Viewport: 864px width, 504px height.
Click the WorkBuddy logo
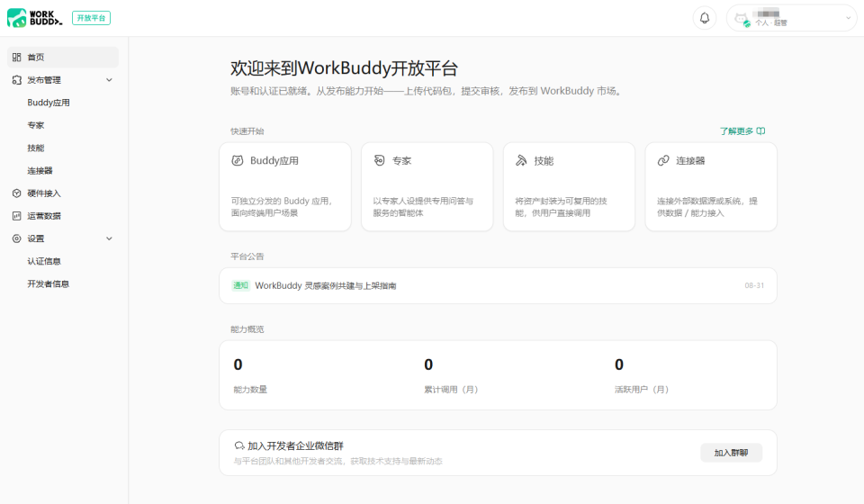pos(34,18)
